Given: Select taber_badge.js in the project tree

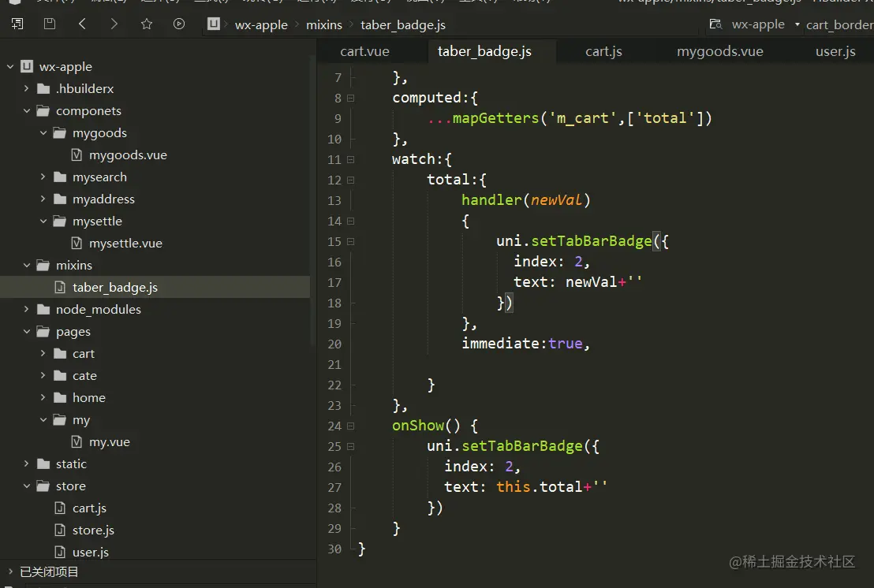Looking at the screenshot, I should point(115,288).
